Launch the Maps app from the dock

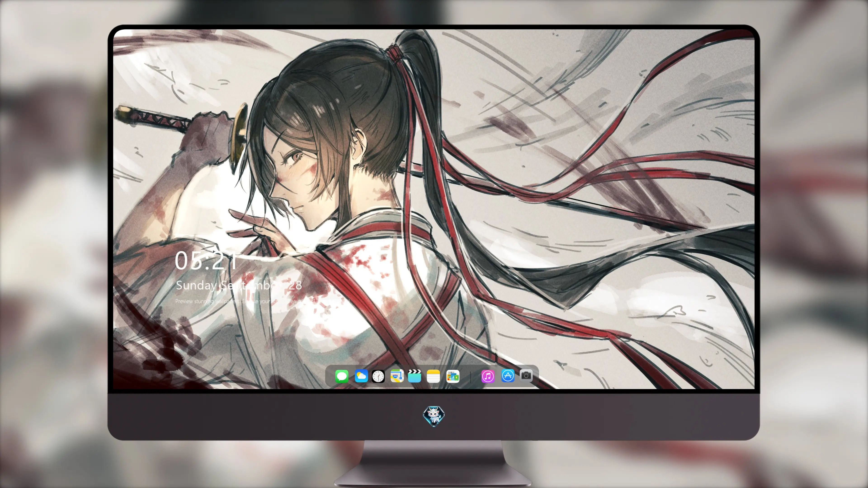click(x=397, y=376)
